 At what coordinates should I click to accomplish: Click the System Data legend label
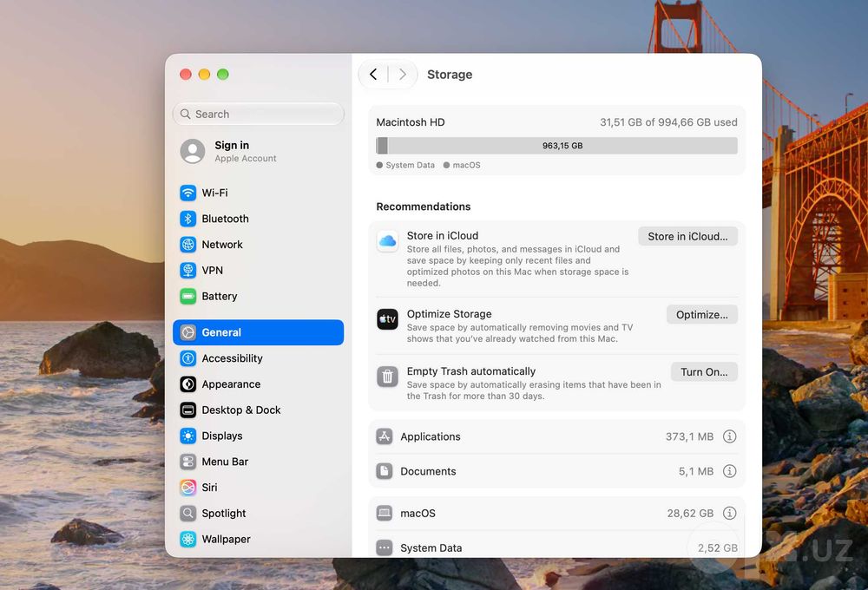click(411, 165)
